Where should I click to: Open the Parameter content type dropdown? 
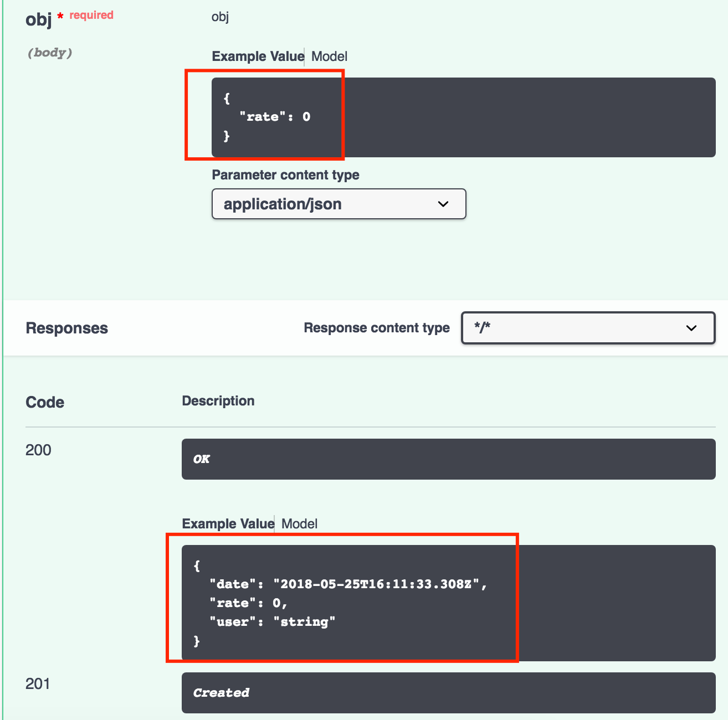pos(339,204)
